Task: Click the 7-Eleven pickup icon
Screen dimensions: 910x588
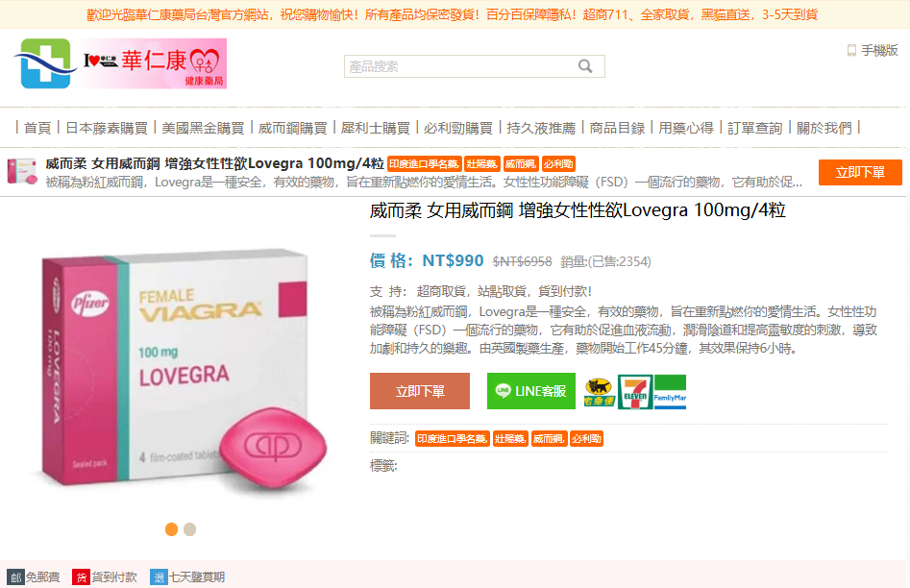Action: [x=634, y=392]
